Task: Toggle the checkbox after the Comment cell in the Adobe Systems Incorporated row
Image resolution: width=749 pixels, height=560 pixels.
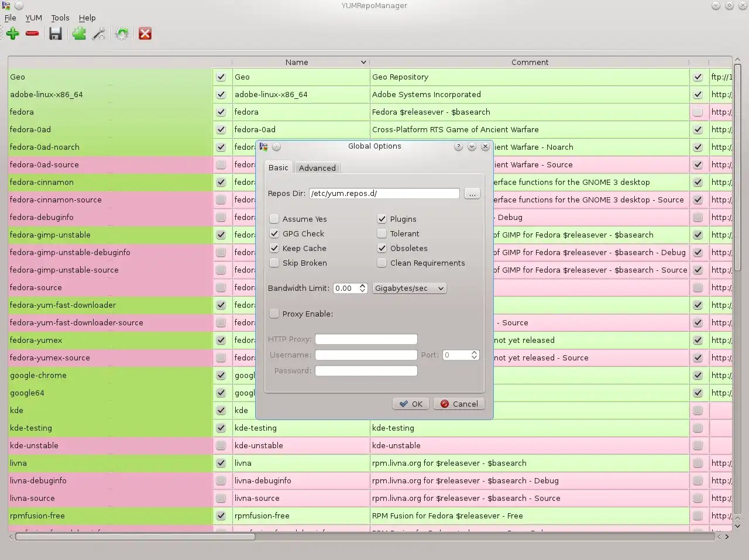Action: tap(698, 94)
